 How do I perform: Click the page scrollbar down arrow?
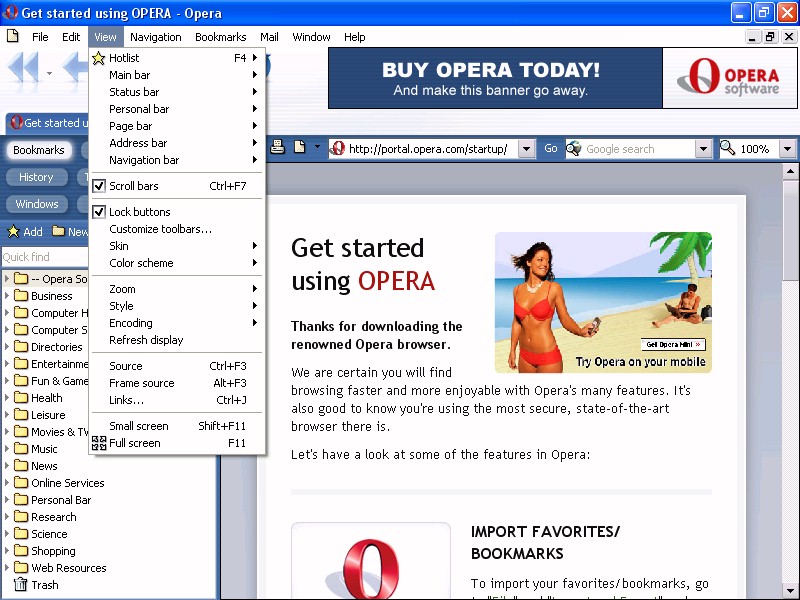click(790, 590)
